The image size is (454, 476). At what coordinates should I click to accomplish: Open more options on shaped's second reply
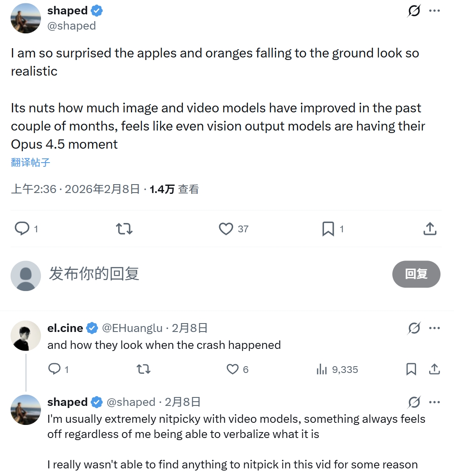(x=434, y=402)
